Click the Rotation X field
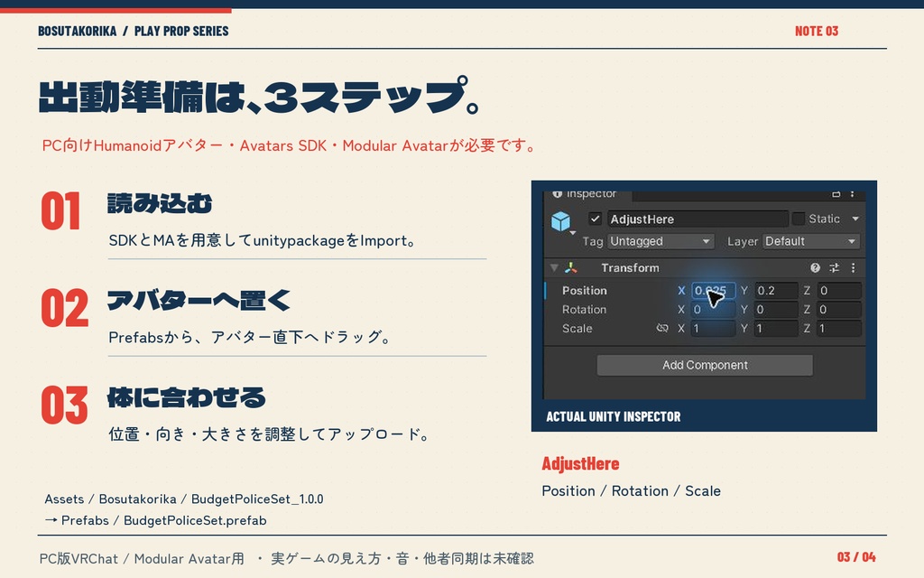 [713, 310]
